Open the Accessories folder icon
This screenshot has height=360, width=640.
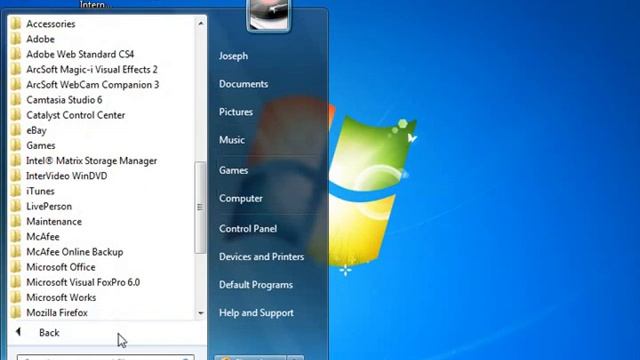pyautogui.click(x=16, y=24)
